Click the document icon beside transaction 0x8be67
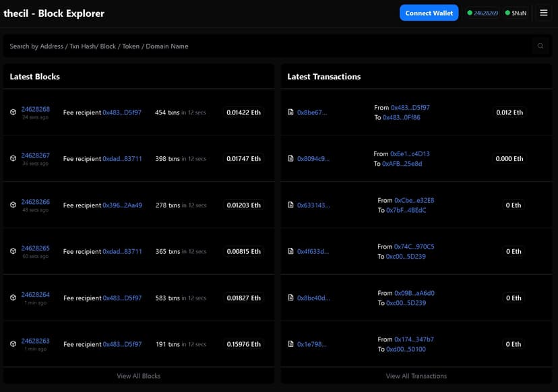This screenshot has height=392, width=558. 290,112
